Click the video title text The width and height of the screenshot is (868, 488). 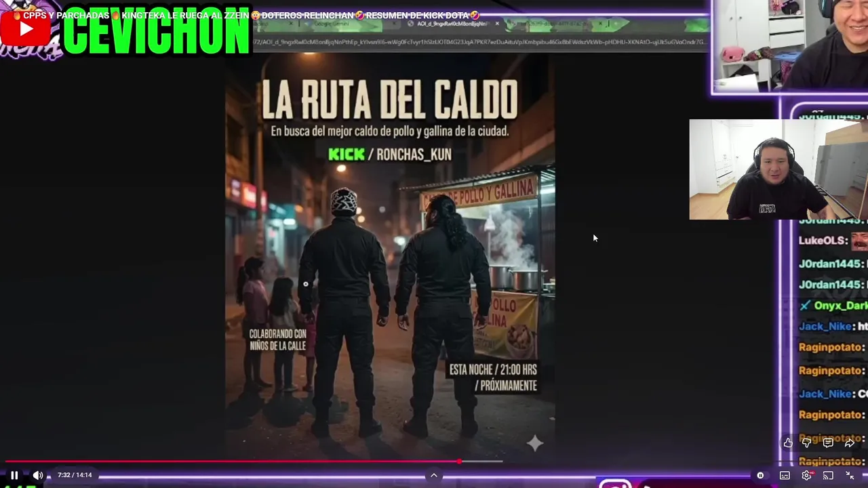click(251, 15)
